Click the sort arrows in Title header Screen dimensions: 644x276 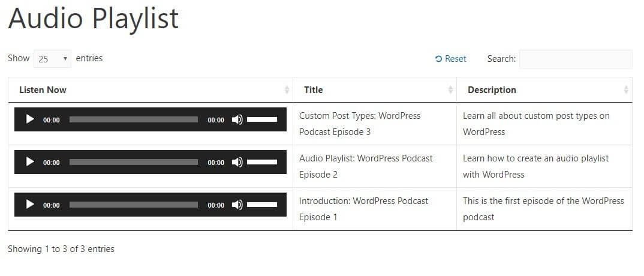pyautogui.click(x=450, y=89)
